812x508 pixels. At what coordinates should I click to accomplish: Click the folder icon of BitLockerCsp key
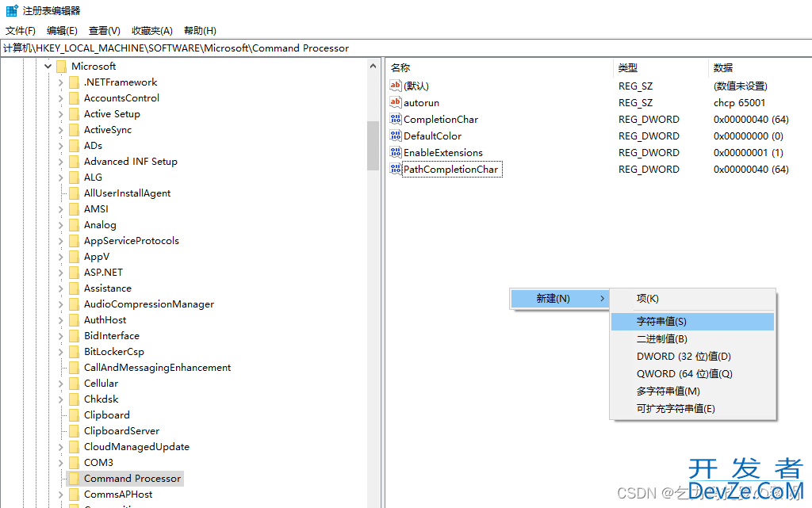(x=74, y=352)
